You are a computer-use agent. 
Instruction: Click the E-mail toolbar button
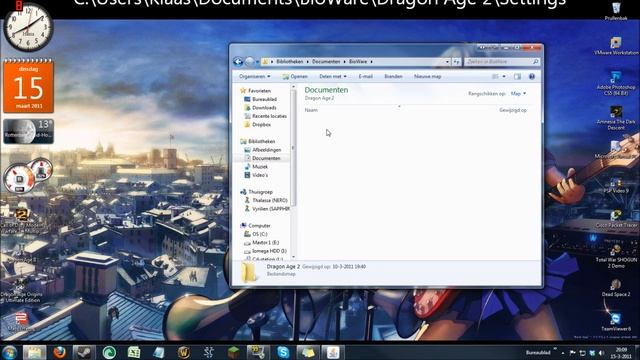(x=365, y=76)
